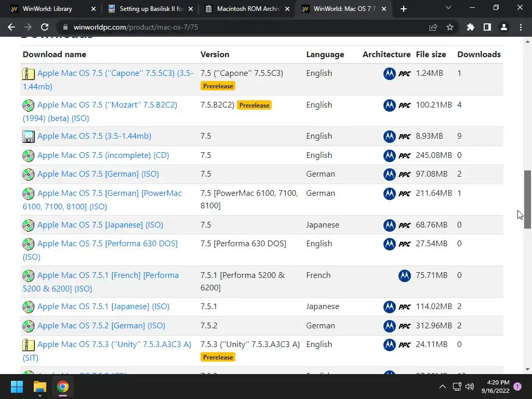The image size is (532, 399).
Task: Click Prerelease badge in Unity row
Action: [x=218, y=357]
